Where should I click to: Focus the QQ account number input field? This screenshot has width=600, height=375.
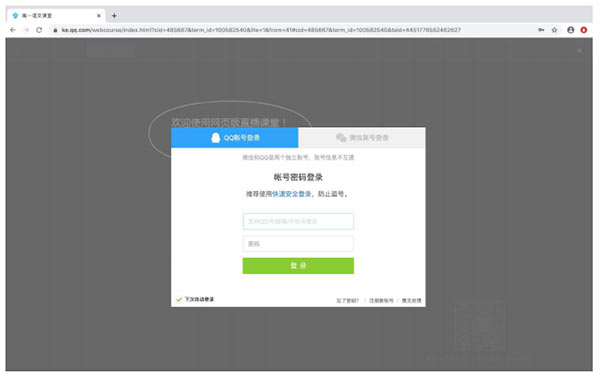(298, 222)
